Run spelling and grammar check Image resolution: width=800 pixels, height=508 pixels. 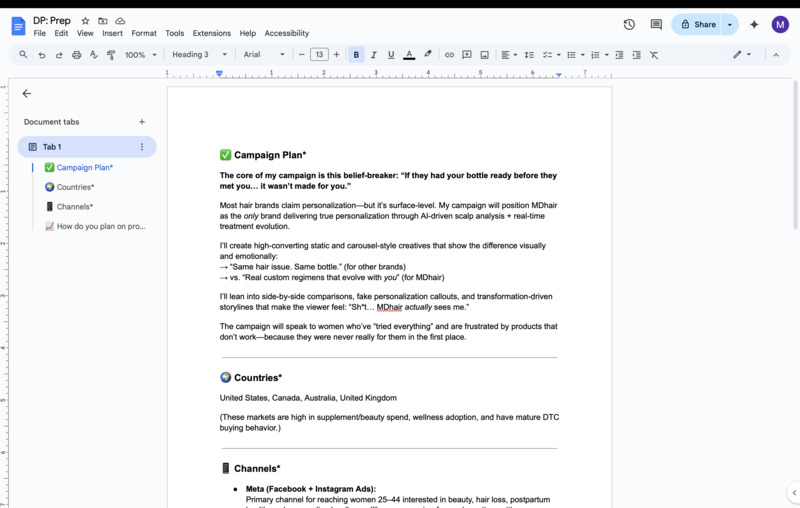94,55
